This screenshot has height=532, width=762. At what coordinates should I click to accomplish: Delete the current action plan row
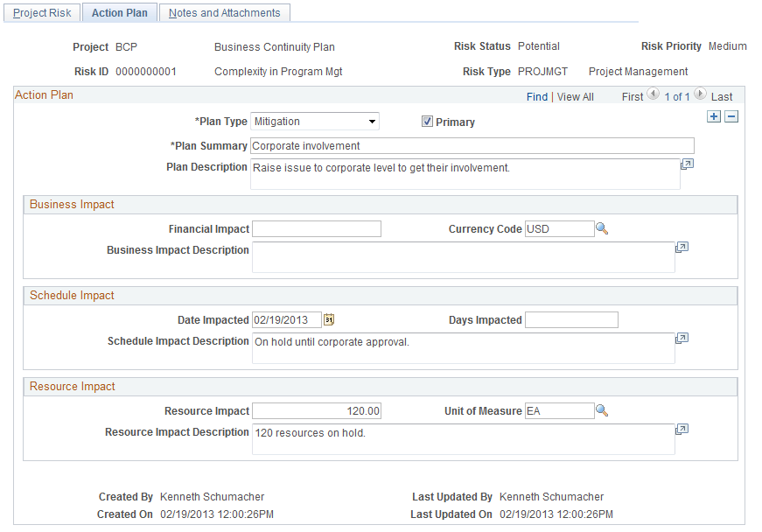(x=731, y=116)
